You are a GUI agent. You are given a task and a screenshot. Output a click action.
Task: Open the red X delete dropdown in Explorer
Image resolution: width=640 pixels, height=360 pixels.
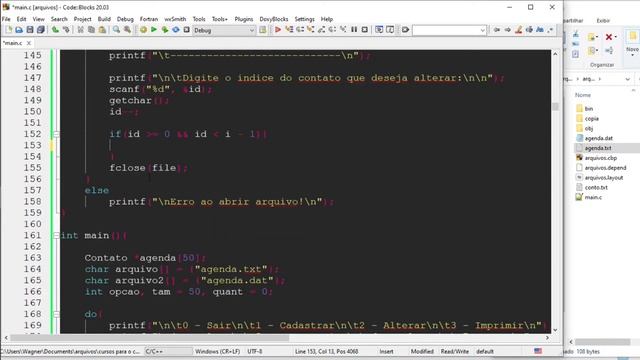click(x=616, y=37)
